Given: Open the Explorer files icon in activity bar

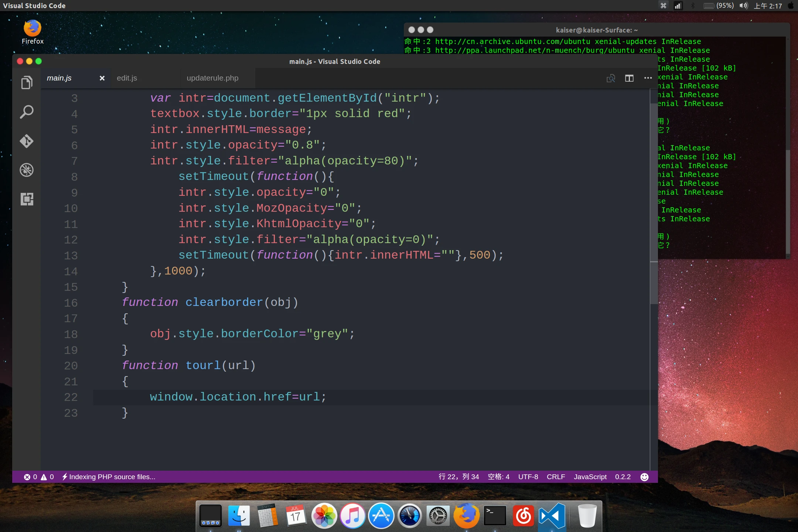Looking at the screenshot, I should point(27,82).
